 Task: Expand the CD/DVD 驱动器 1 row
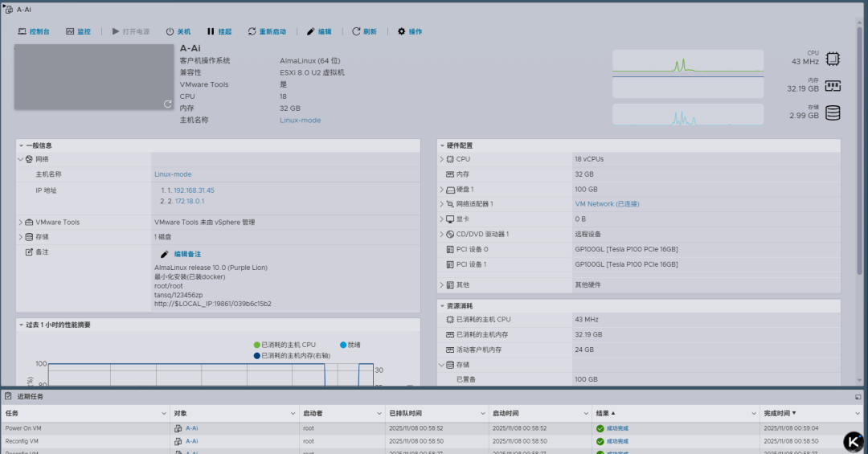[442, 234]
